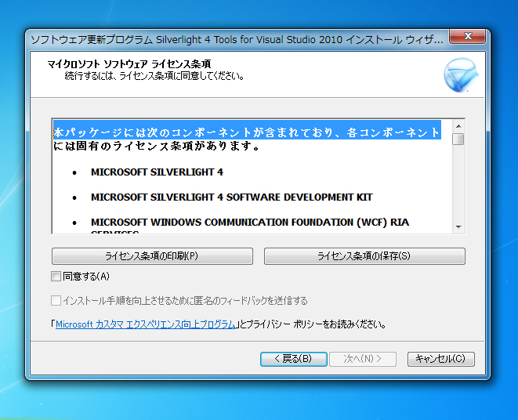Select MICROSOFT SILVERLIGHT 4 line
518x420 pixels.
click(x=157, y=172)
